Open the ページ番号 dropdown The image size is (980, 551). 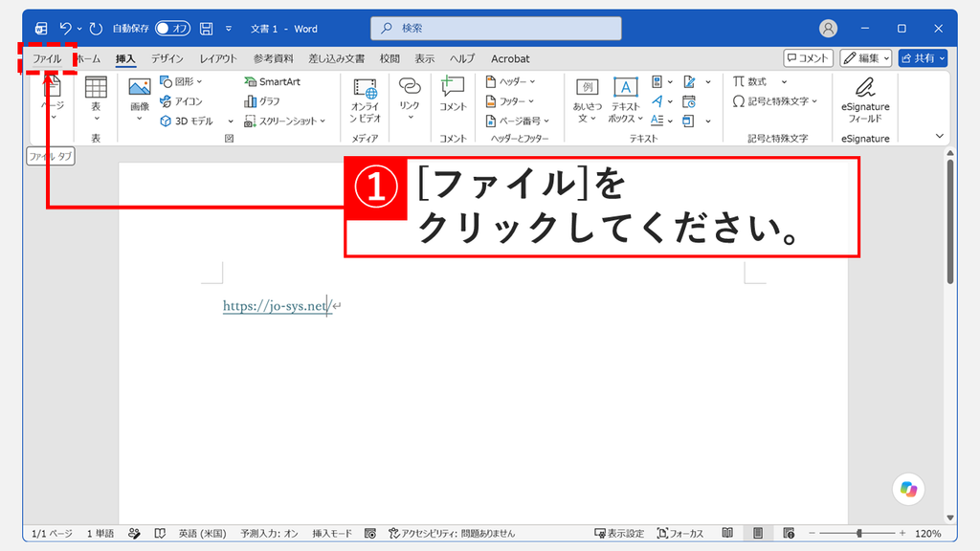518,121
